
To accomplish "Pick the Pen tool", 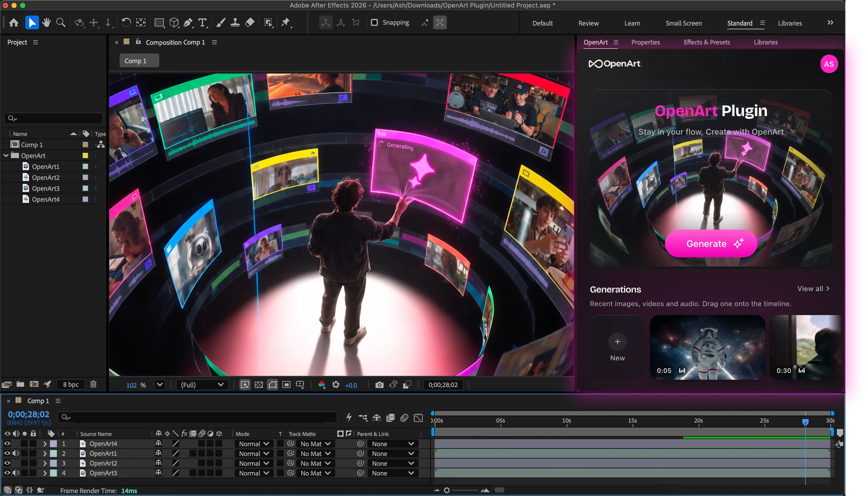I will point(188,23).
